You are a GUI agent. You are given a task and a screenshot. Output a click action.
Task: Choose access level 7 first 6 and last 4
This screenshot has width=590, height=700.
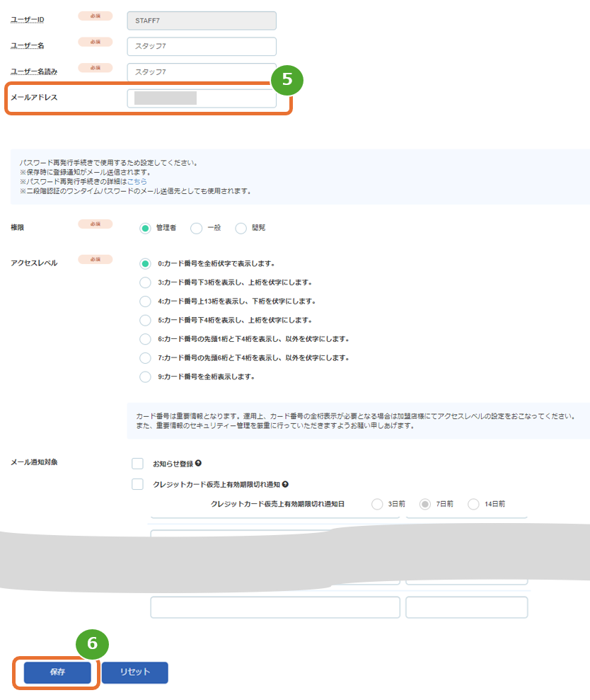pos(145,358)
